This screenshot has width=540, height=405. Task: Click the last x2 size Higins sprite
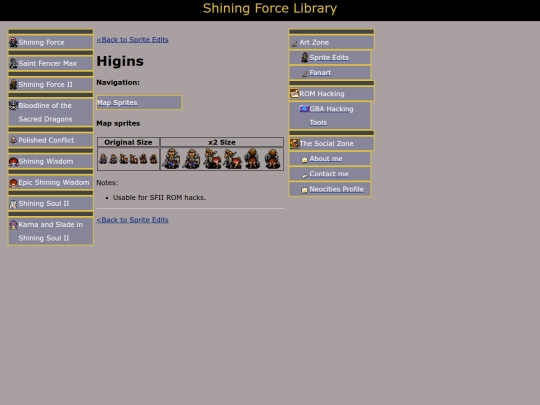(x=272, y=158)
